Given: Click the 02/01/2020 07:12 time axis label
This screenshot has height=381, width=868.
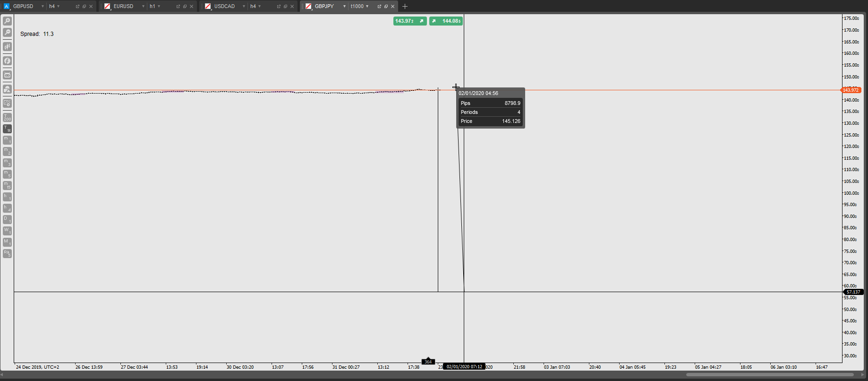Looking at the screenshot, I should click(464, 366).
